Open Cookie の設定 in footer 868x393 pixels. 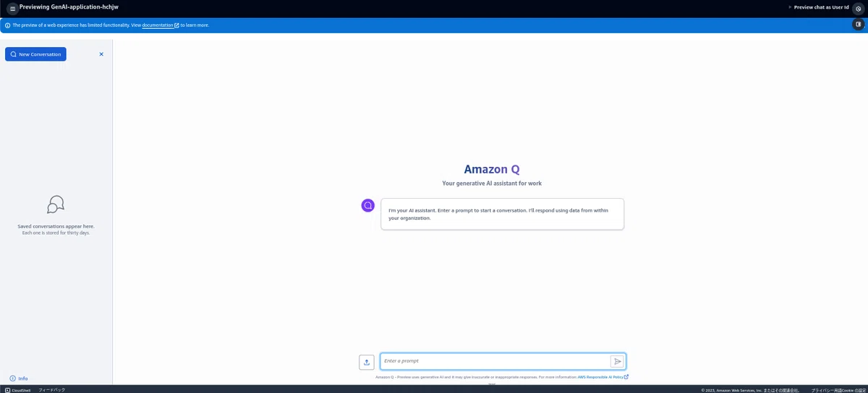point(854,390)
